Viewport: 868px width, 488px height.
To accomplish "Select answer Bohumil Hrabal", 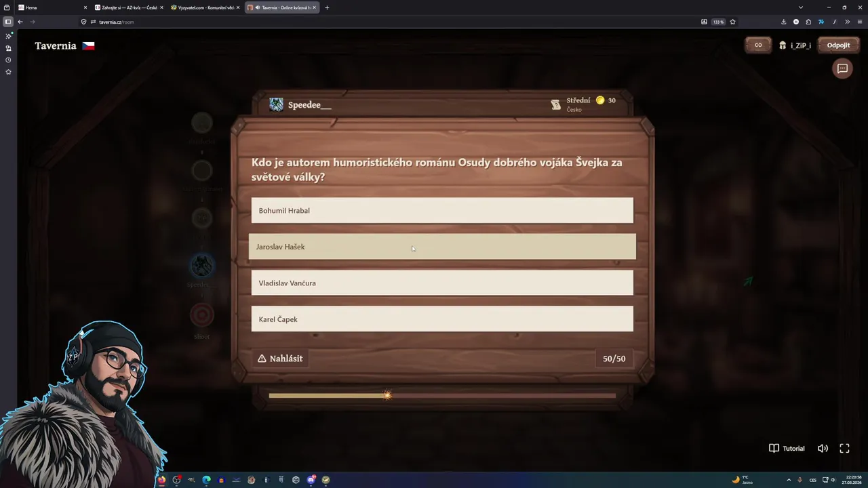I will 442,210.
